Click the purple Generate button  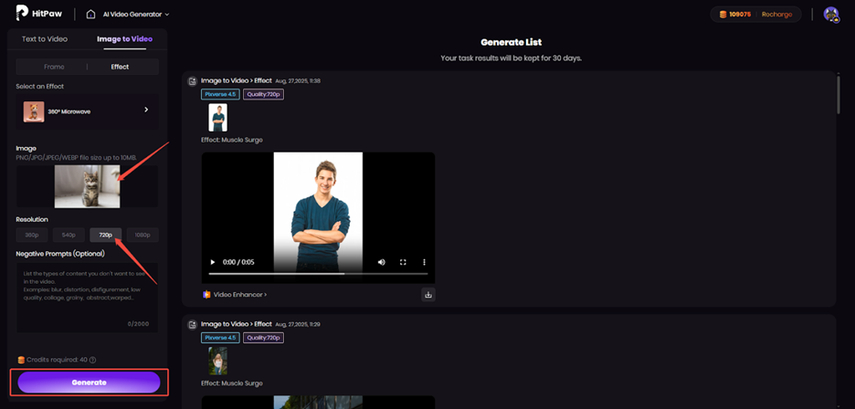tap(88, 382)
